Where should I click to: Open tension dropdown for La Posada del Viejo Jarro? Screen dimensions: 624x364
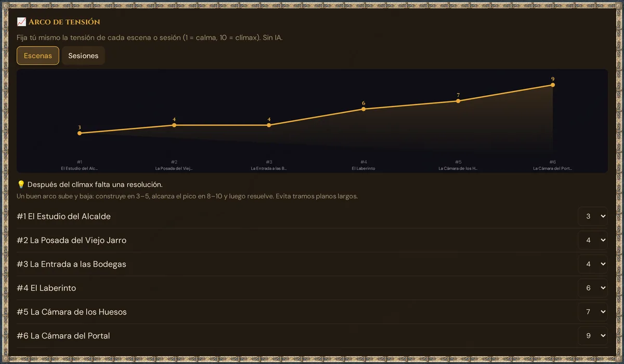tap(593, 240)
